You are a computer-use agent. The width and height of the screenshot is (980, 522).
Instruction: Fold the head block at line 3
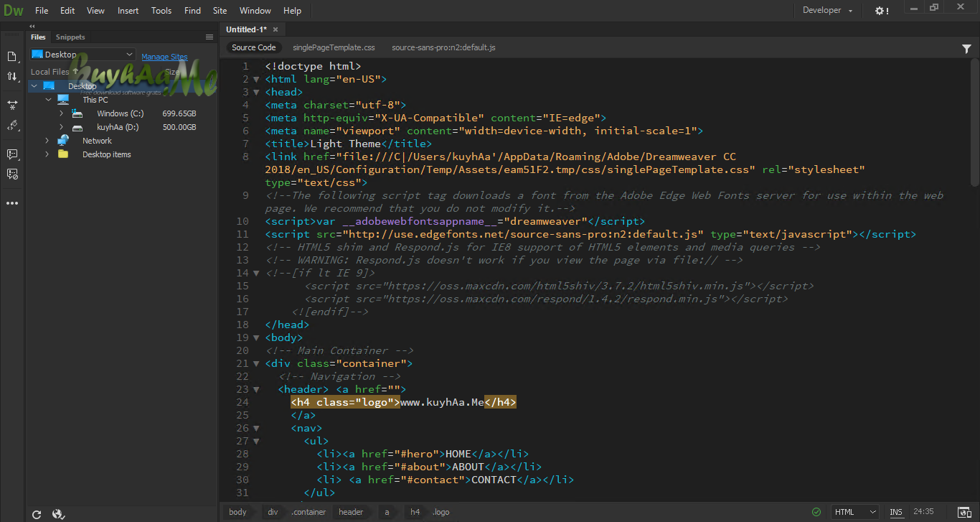(x=256, y=92)
